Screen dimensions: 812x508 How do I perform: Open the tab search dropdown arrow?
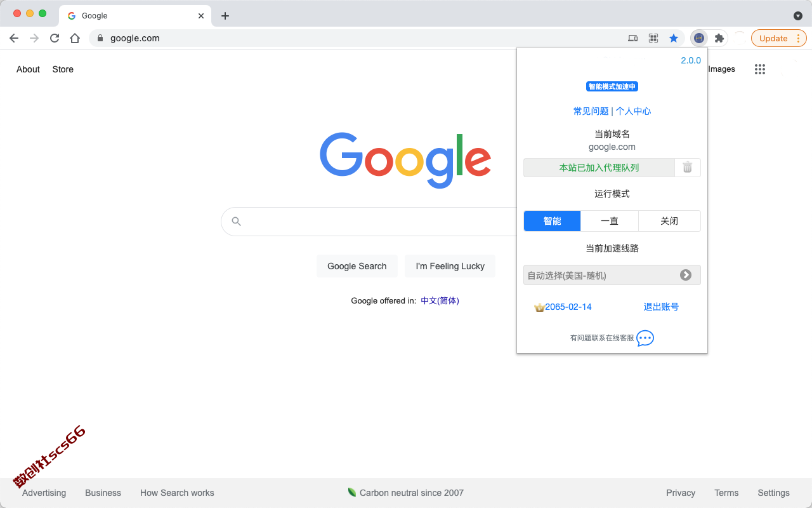[798, 15]
